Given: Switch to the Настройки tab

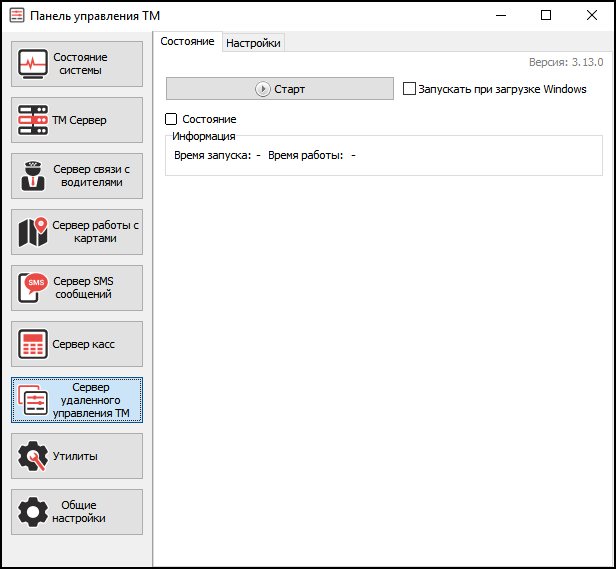Looking at the screenshot, I should pos(253,43).
